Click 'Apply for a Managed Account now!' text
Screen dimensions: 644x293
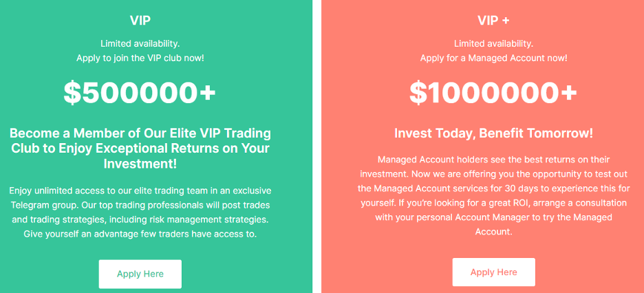pyautogui.click(x=494, y=58)
